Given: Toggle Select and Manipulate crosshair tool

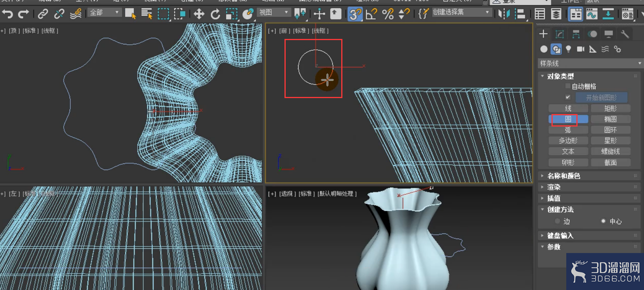Looking at the screenshot, I should point(319,14).
